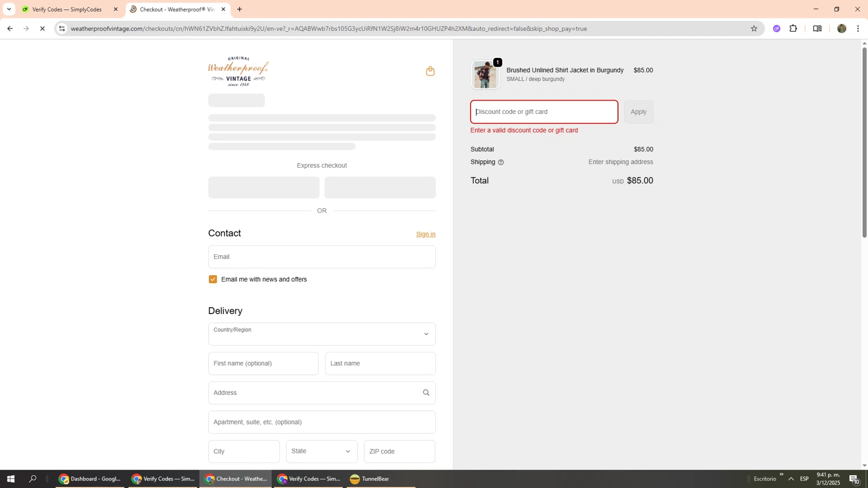Image resolution: width=868 pixels, height=488 pixels.
Task: Click the Weatherproof Vintage logo
Action: pos(238,72)
